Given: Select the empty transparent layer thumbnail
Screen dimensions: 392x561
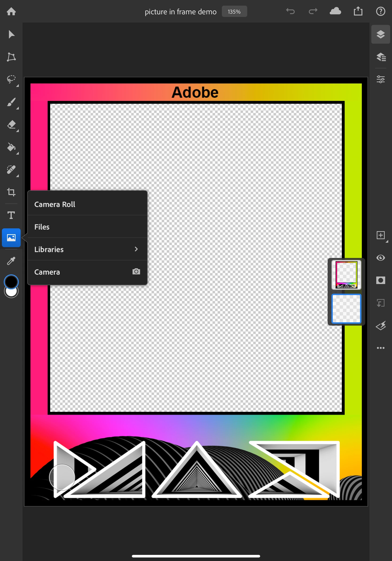Looking at the screenshot, I should 346,309.
